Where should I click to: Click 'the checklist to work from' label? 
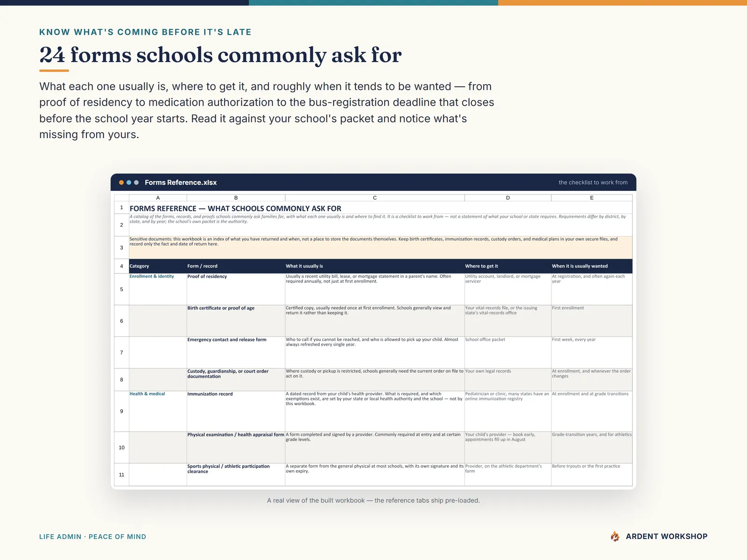click(593, 182)
